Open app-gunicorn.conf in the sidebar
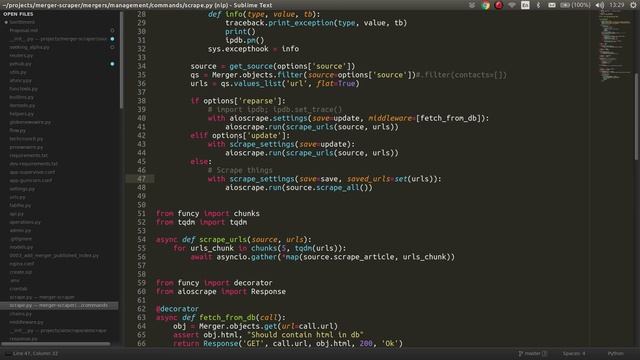Image resolution: width=640 pixels, height=360 pixels. coord(31,180)
